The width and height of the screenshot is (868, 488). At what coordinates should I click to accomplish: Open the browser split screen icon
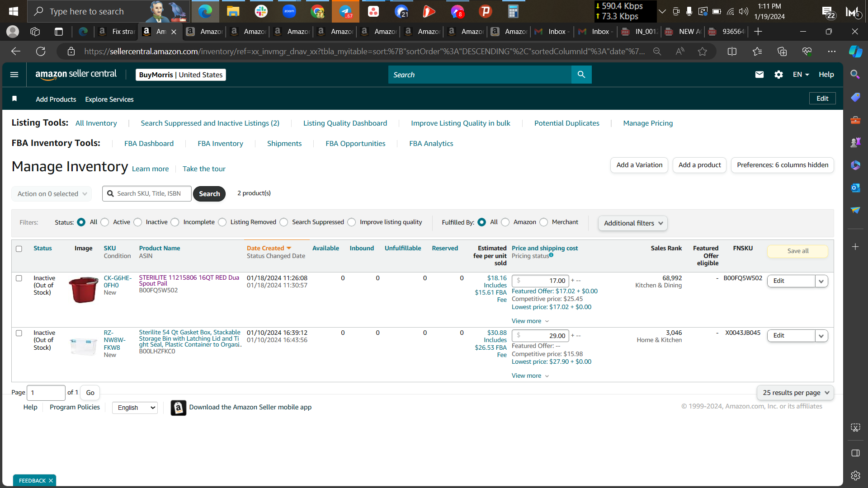coord(732,52)
